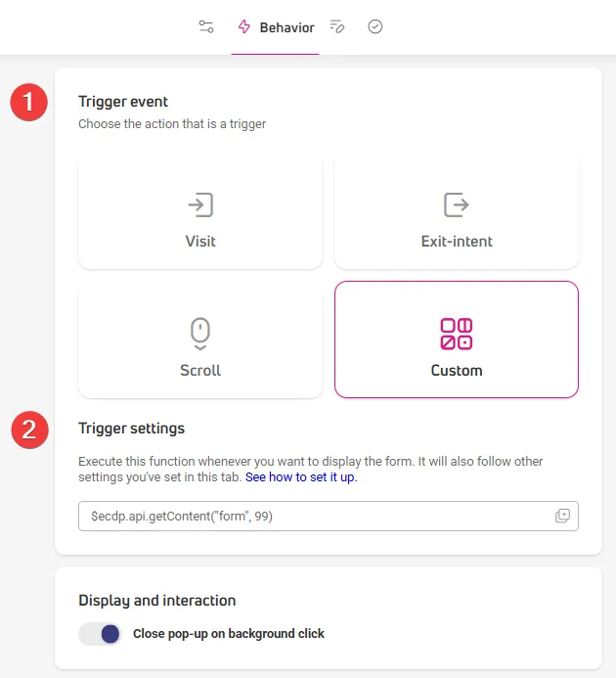This screenshot has height=678, width=616.
Task: Click the Close pop-up on background click label
Action: [229, 634]
